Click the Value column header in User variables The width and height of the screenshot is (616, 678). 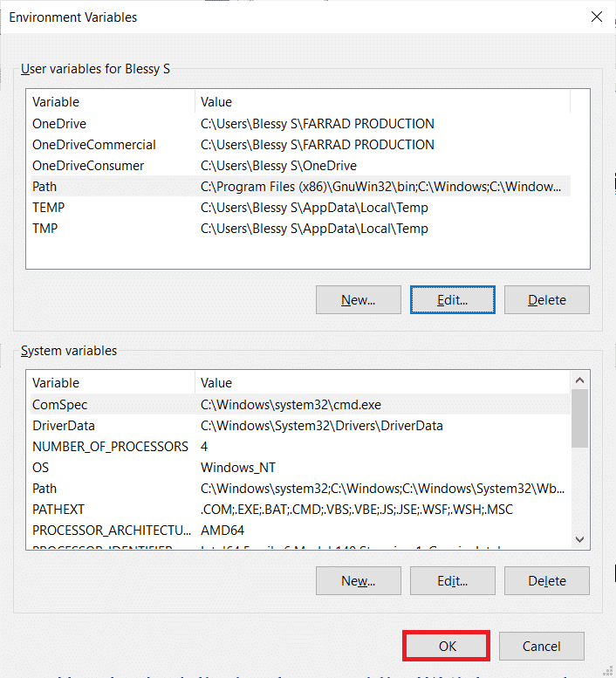pos(382,101)
